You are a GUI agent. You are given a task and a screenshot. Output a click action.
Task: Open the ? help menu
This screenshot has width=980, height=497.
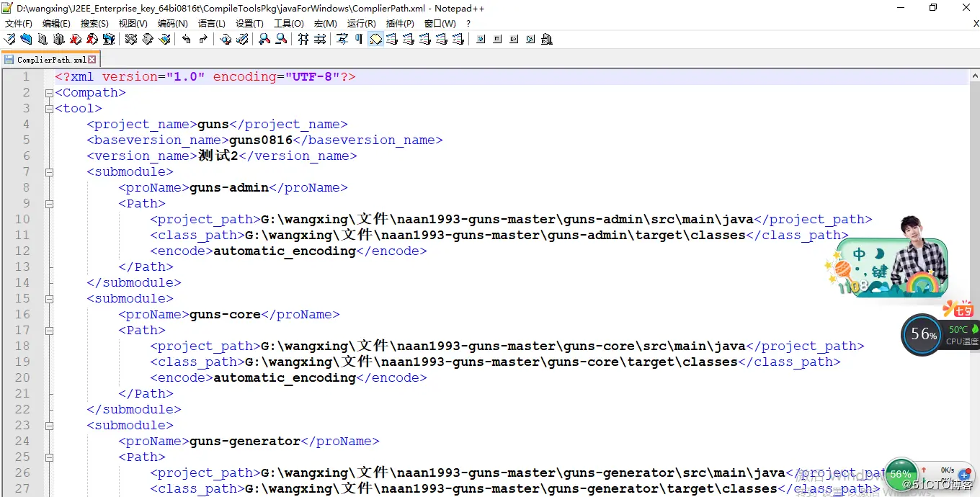[468, 23]
